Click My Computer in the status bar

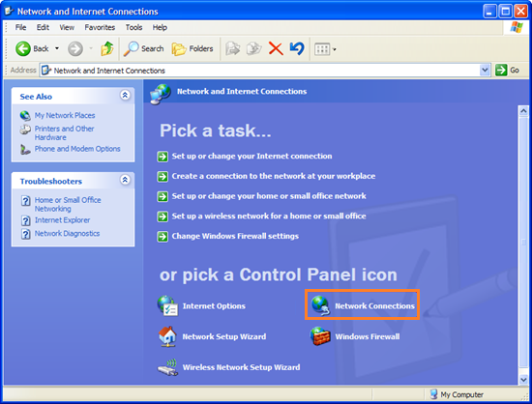[x=457, y=394]
